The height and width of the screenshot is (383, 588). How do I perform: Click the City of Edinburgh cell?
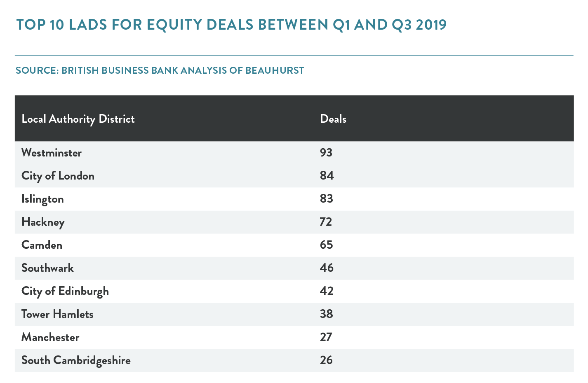[x=65, y=291]
